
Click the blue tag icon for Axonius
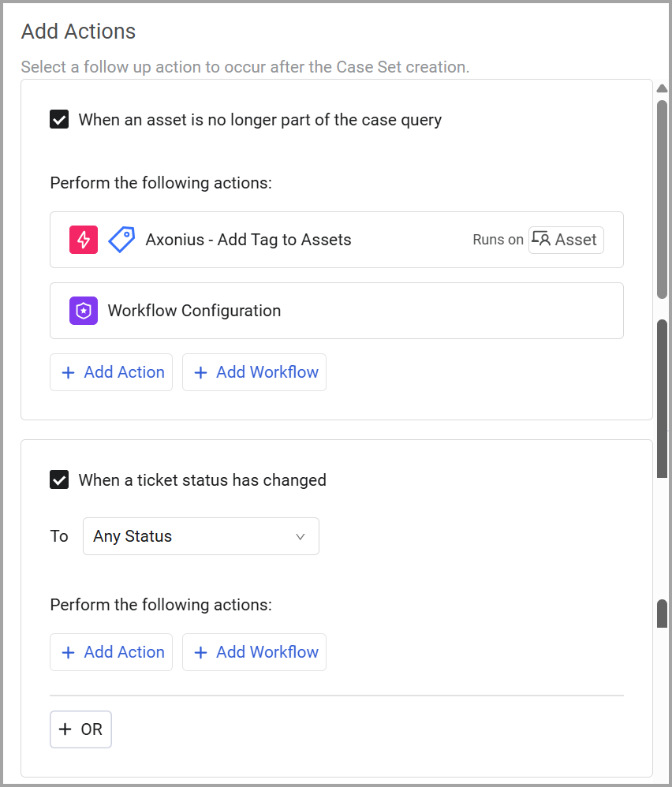click(x=121, y=240)
